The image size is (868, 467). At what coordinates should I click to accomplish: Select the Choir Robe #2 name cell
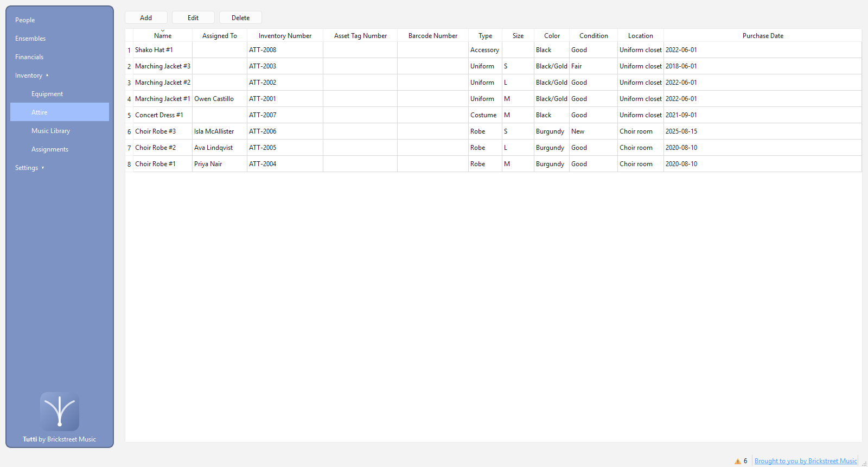click(163, 148)
